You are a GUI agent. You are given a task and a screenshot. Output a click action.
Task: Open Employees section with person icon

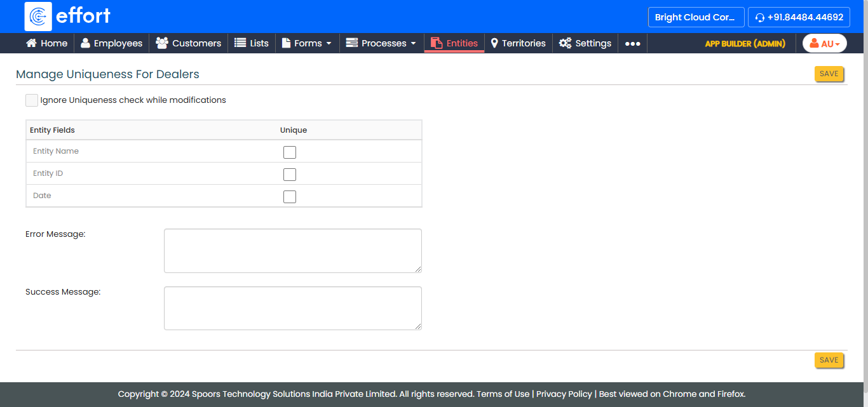85,43
